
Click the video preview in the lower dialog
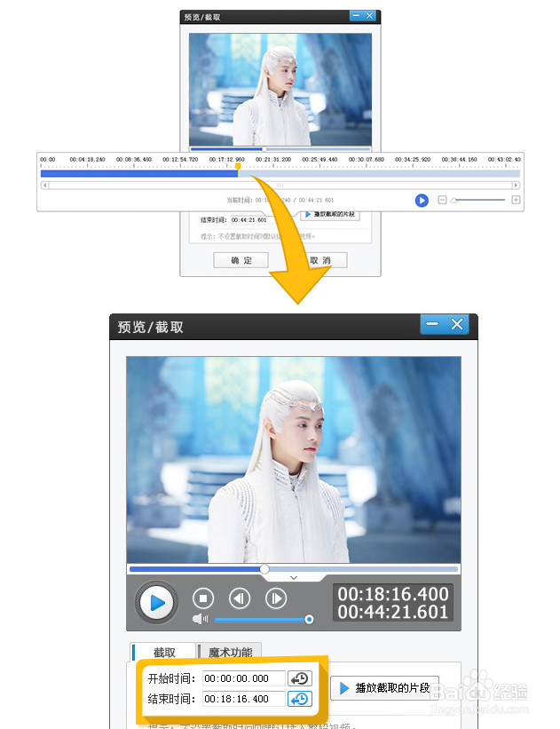point(294,460)
